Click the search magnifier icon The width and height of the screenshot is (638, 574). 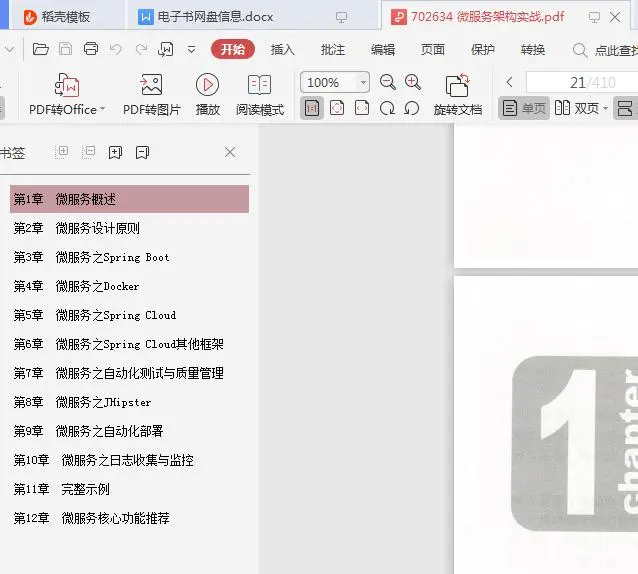(580, 50)
